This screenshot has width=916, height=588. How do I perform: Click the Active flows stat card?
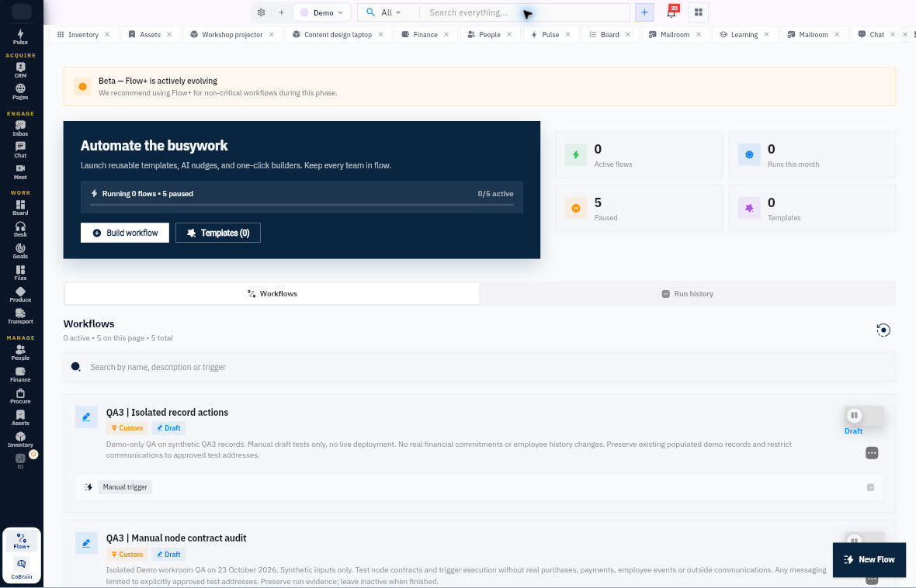click(639, 155)
